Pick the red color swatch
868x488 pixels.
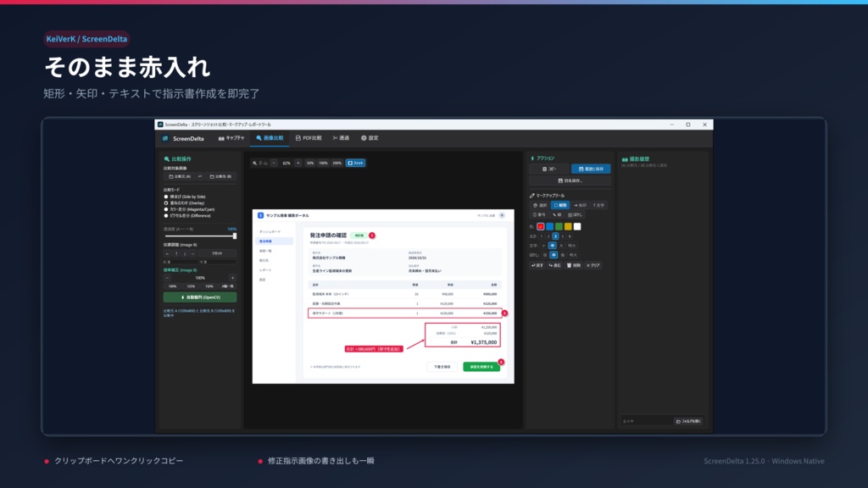click(540, 226)
